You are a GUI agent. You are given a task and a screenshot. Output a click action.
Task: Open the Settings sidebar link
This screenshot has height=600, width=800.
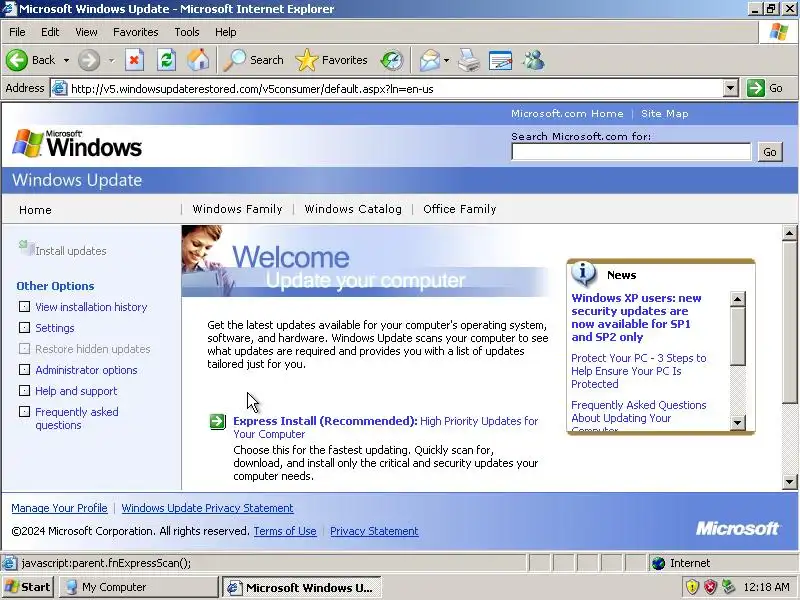click(55, 328)
